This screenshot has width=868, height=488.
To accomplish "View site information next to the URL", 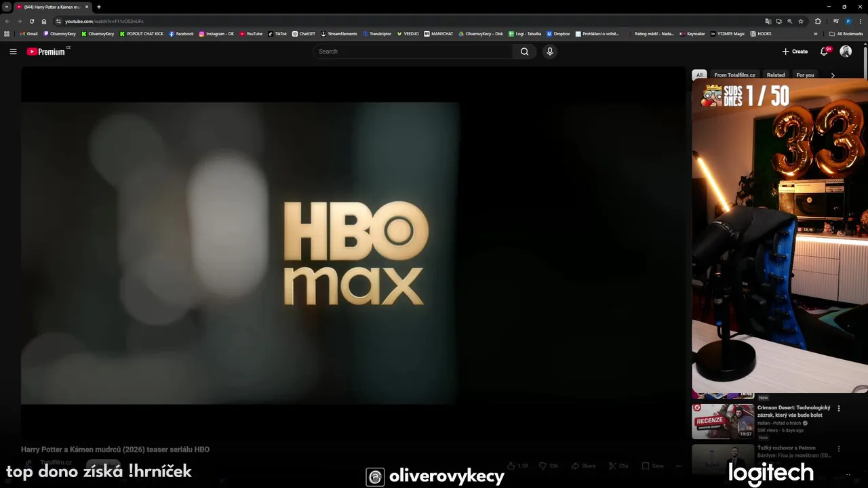I will 58,21.
